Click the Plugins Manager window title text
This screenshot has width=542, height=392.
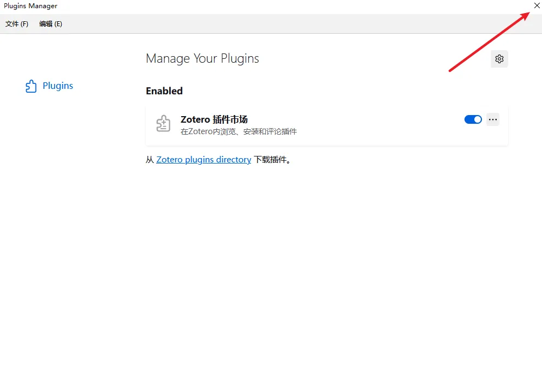31,6
